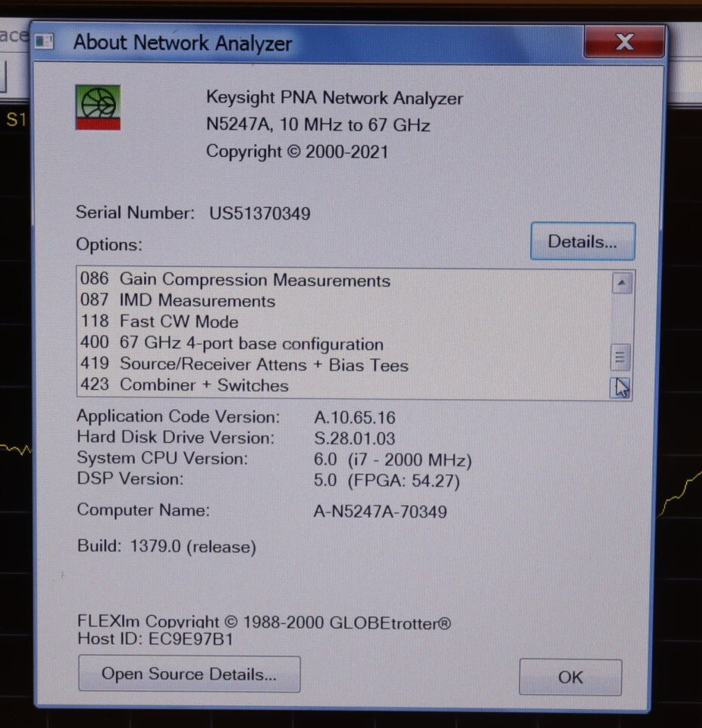702x728 pixels.
Task: Confirm with the OK button
Action: click(x=569, y=677)
